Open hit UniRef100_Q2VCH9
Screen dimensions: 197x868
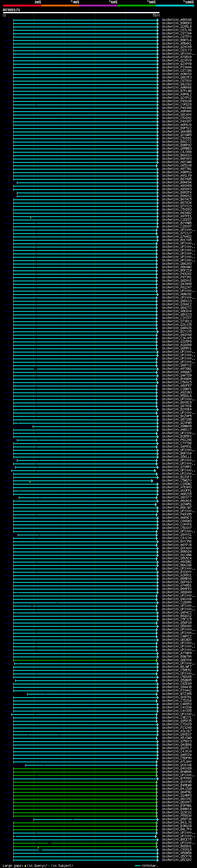[176, 47]
